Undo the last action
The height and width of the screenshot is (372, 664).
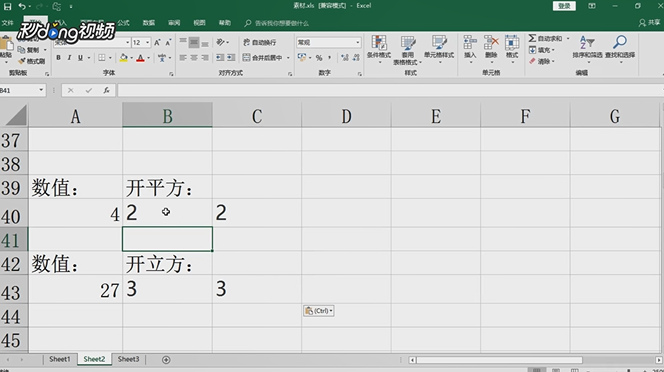click(22, 6)
